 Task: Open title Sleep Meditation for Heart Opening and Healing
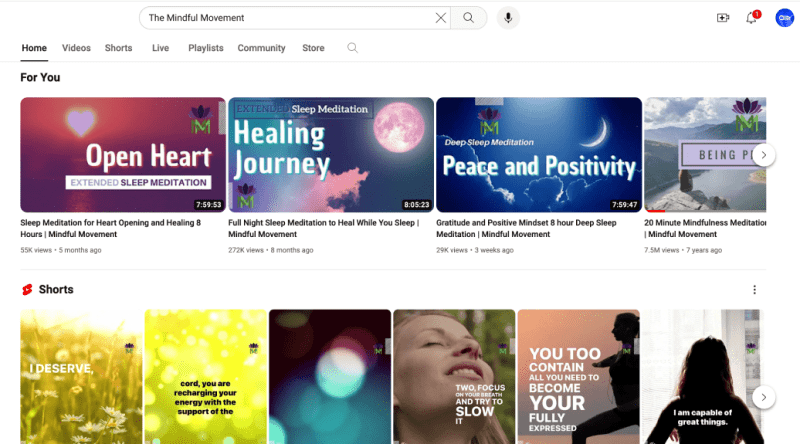pos(111,229)
